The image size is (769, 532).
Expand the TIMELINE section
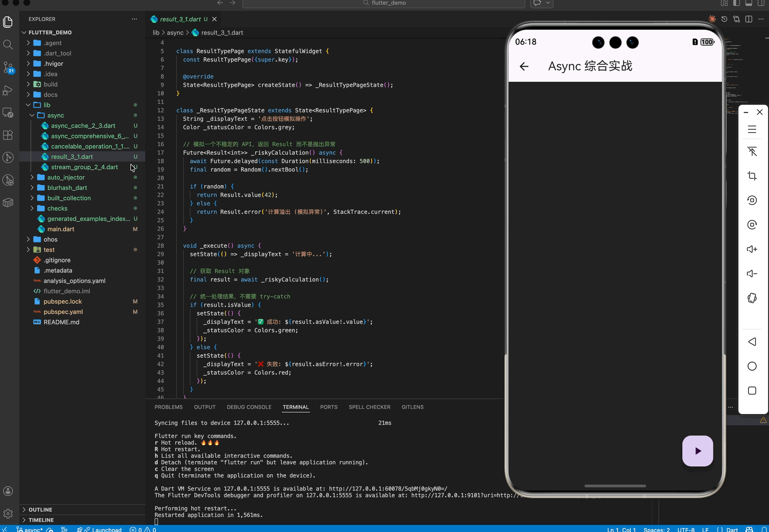[x=82, y=520]
